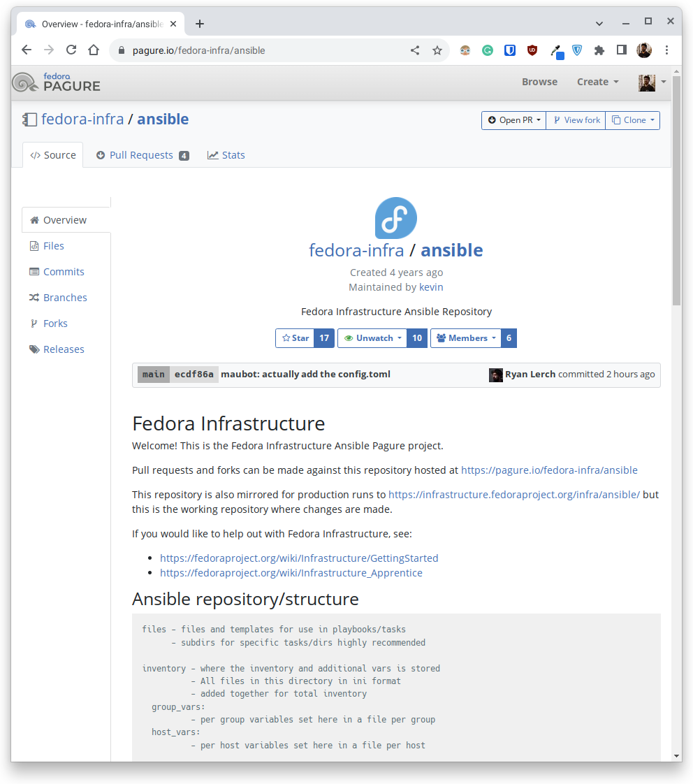Click the site lock icon in address bar
Viewport: 693px width, 784px height.
point(120,50)
